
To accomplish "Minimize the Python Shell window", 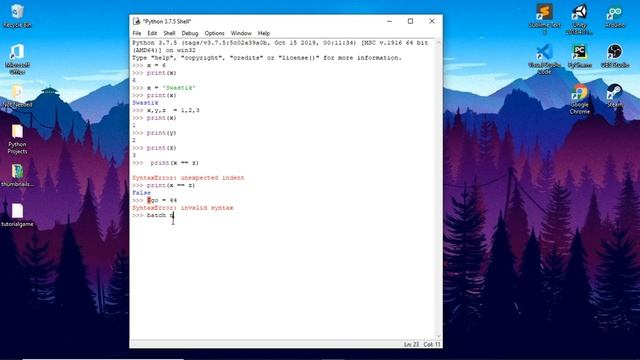I will (389, 21).
